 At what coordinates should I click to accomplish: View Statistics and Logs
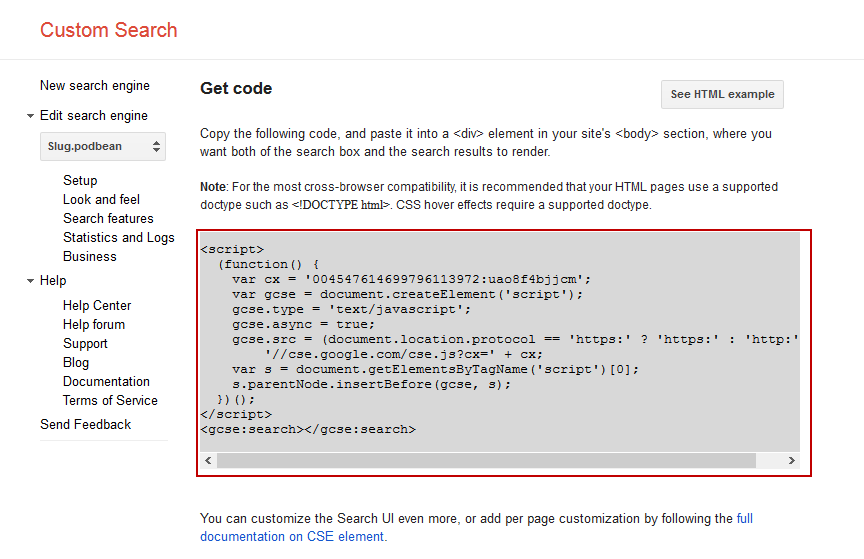coord(118,237)
